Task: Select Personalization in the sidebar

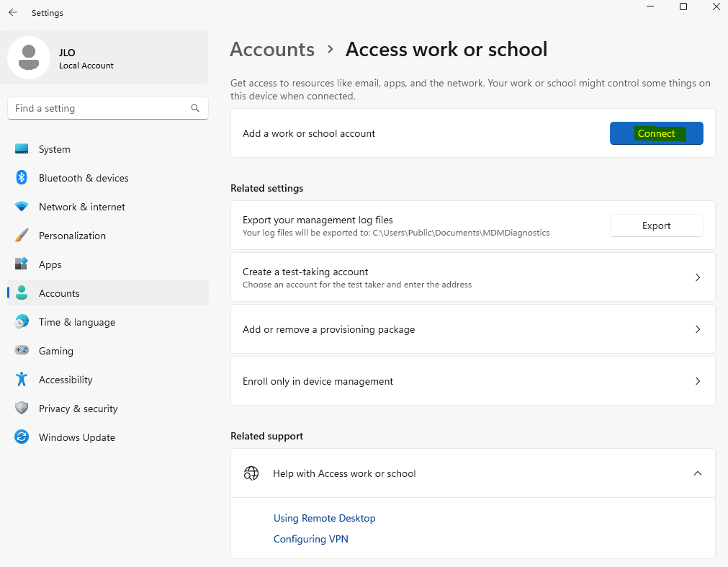Action: [x=108, y=236]
